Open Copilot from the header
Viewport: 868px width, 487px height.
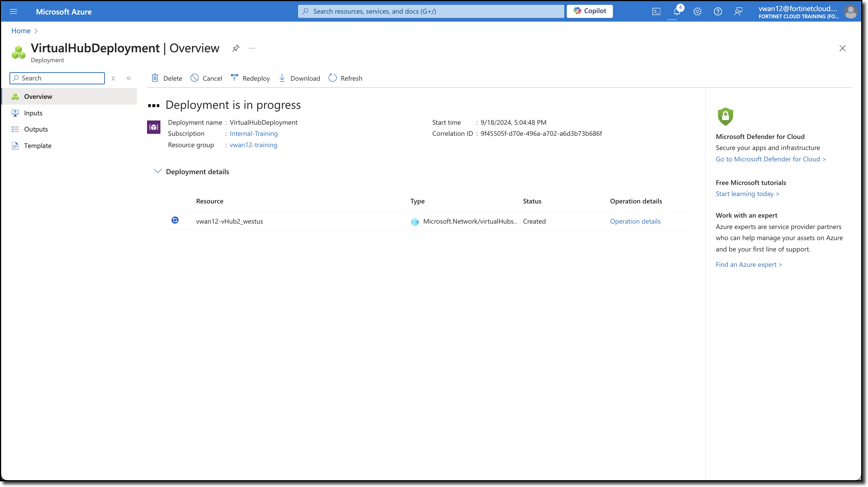pyautogui.click(x=590, y=11)
